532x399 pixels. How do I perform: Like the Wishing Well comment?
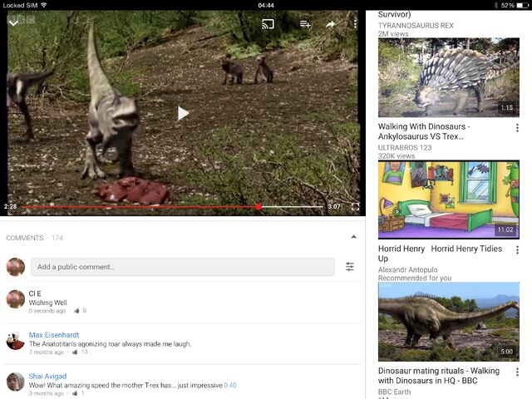point(76,311)
